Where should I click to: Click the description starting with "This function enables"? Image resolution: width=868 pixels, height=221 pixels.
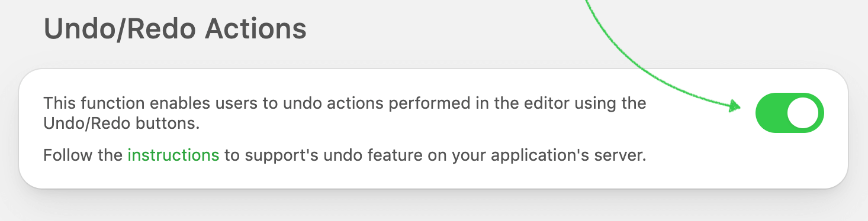click(x=345, y=113)
